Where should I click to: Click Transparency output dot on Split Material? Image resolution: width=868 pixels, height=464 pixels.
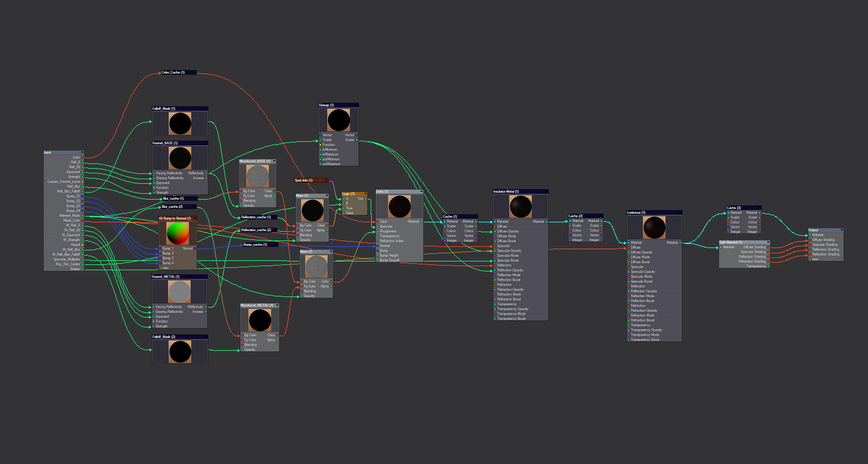768,266
